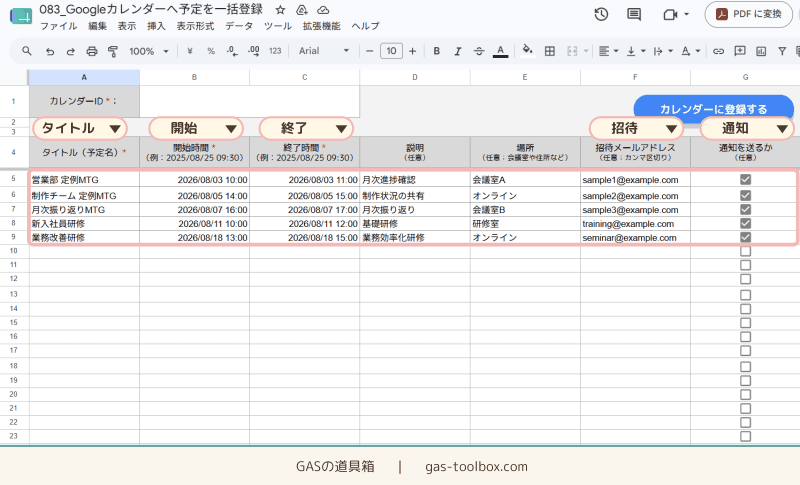Uncheck notification box for 月次振り返りMTG row
This screenshot has width=800, height=485.
[x=745, y=210]
